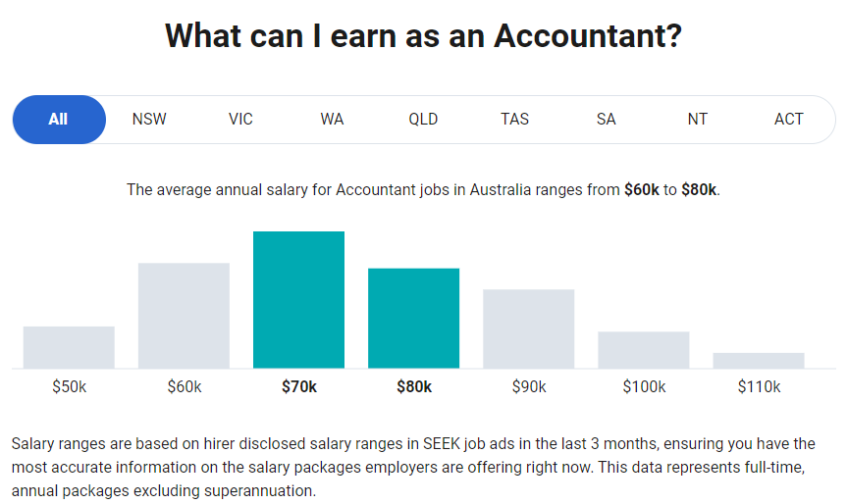Click the 'What can I earn' heading
This screenshot has height=504, width=847.
(x=424, y=35)
